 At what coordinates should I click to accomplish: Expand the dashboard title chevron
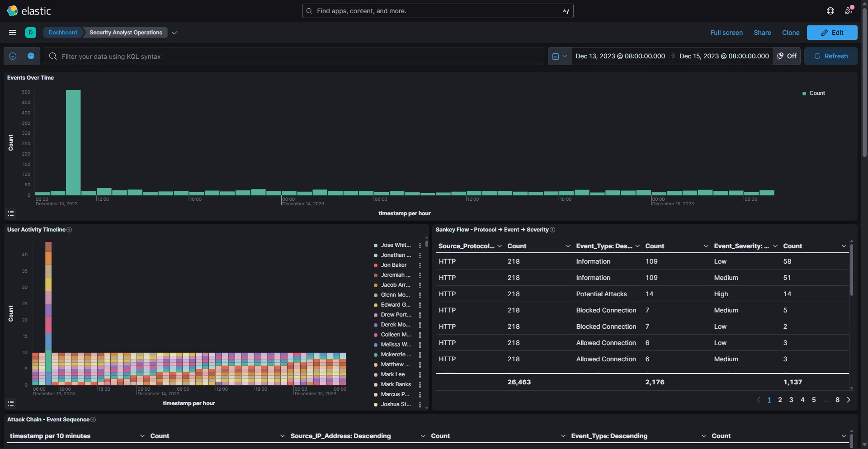(x=175, y=33)
